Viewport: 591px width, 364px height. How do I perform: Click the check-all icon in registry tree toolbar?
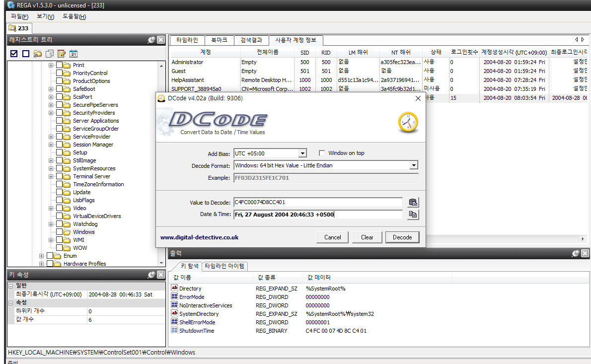click(14, 54)
